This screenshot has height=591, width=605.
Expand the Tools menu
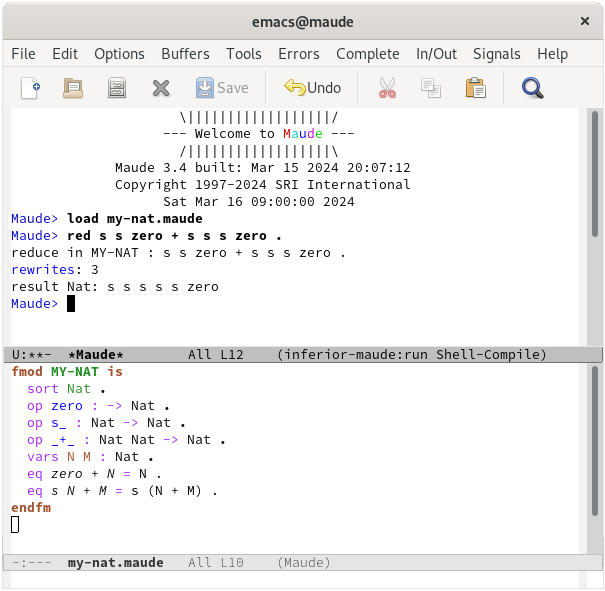click(x=244, y=54)
